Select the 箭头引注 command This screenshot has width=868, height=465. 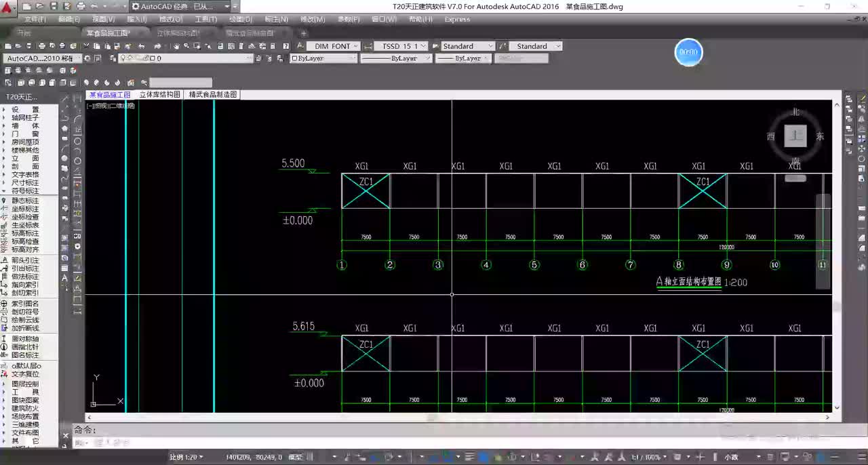[24, 260]
